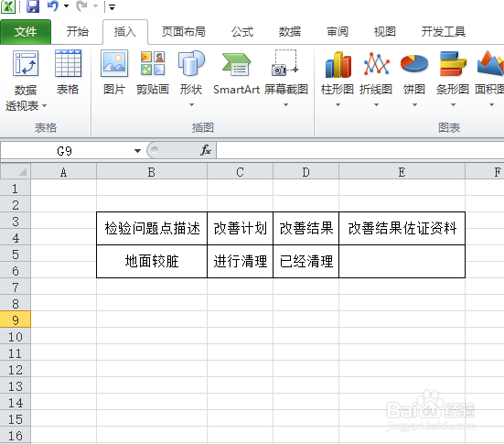Expand the 折线图 dropdown arrow
Screen dimensions: 504x444
click(376, 105)
